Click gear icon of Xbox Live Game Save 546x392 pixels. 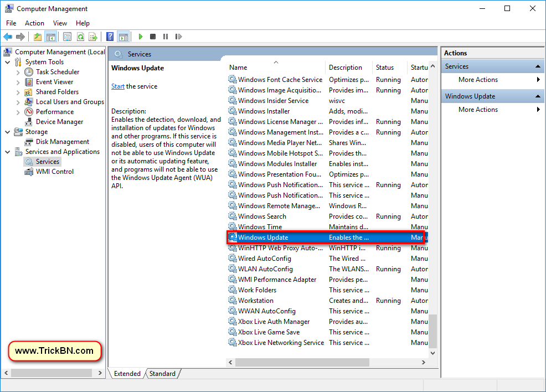click(x=232, y=332)
